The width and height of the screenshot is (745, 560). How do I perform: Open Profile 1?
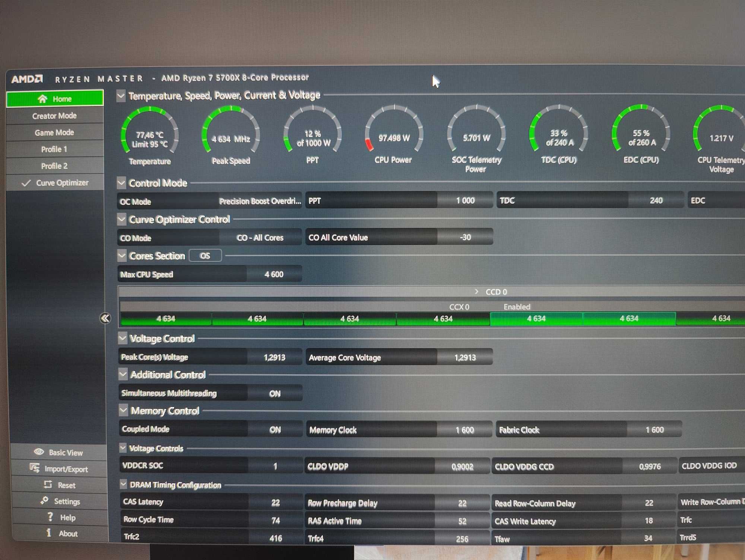click(55, 149)
